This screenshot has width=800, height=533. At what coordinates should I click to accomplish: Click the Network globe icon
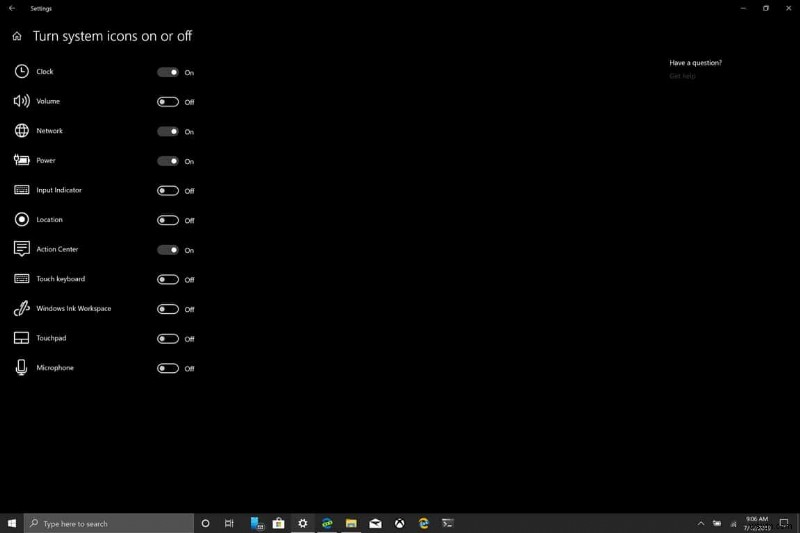coord(21,131)
